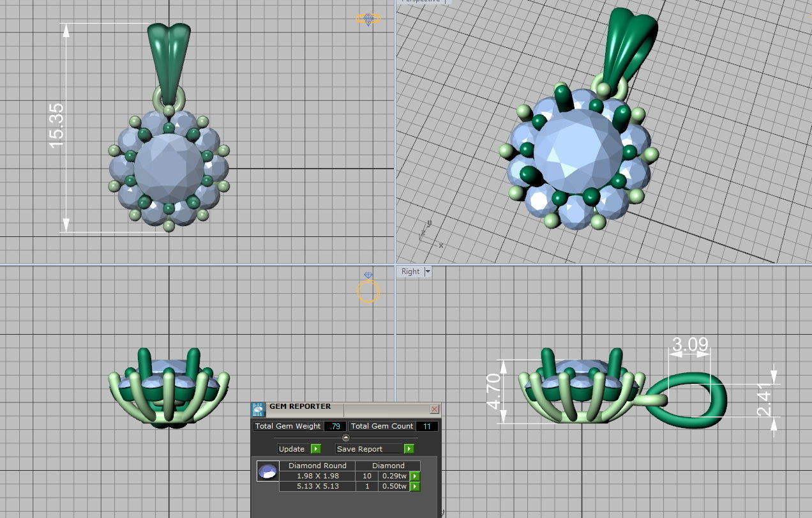
Task: Click the ring viewport icon in top view
Action: (368, 20)
